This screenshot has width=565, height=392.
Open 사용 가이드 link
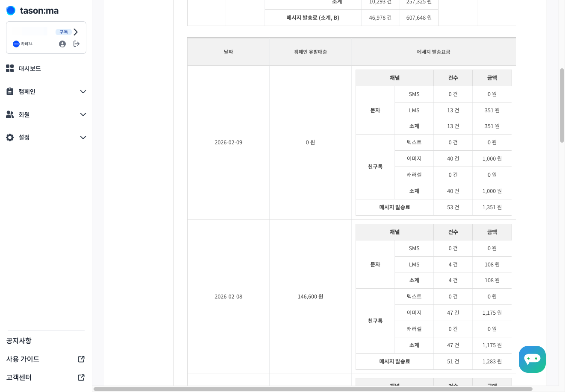(x=23, y=359)
